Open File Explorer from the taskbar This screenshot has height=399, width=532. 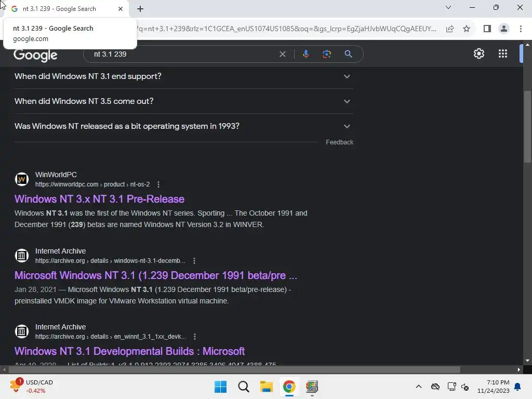[x=267, y=387]
